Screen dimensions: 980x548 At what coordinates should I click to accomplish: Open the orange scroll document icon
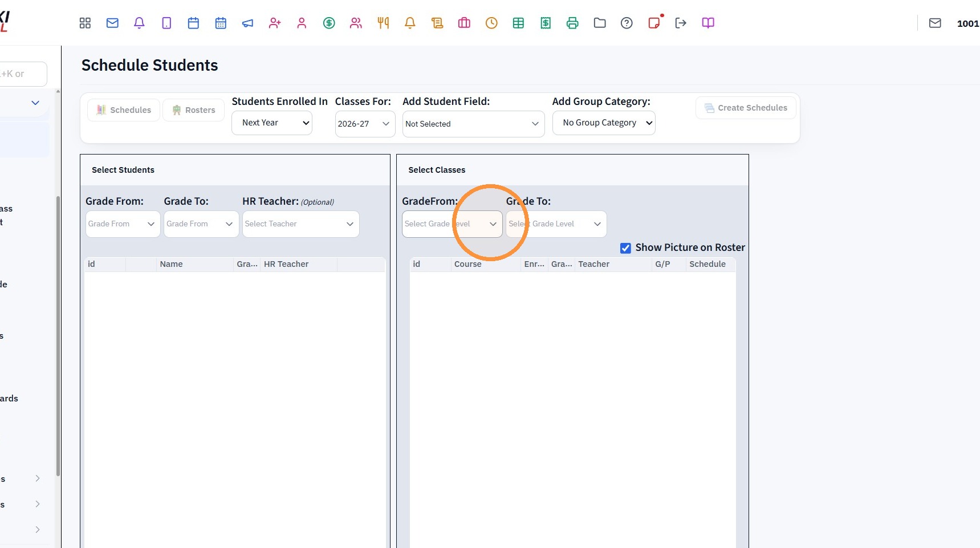pos(437,23)
